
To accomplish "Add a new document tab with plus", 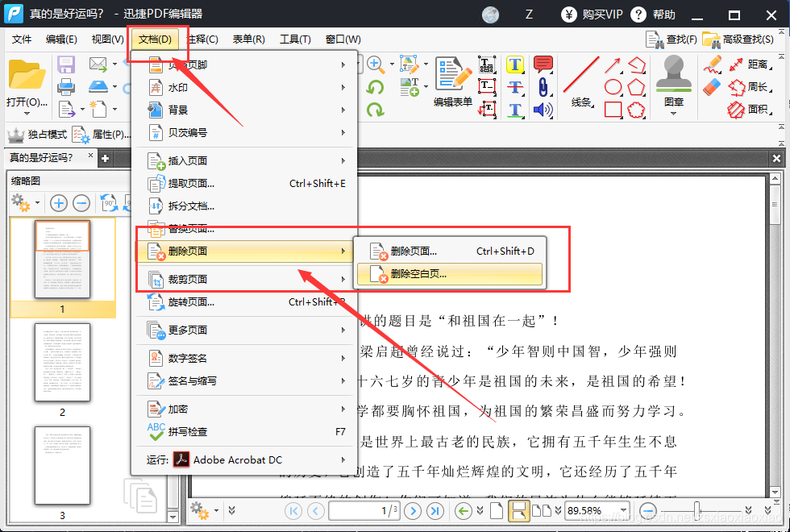I will pyautogui.click(x=106, y=158).
